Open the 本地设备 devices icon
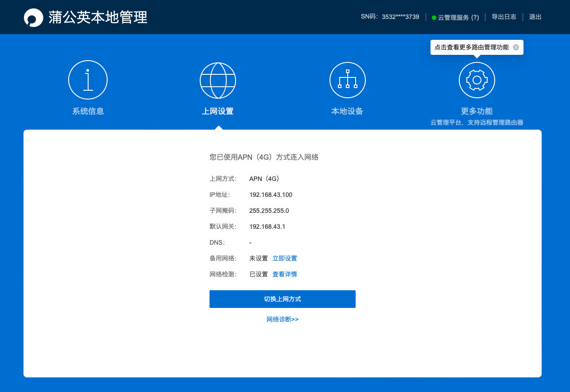Screen dimensions: 570x392 point(347,80)
